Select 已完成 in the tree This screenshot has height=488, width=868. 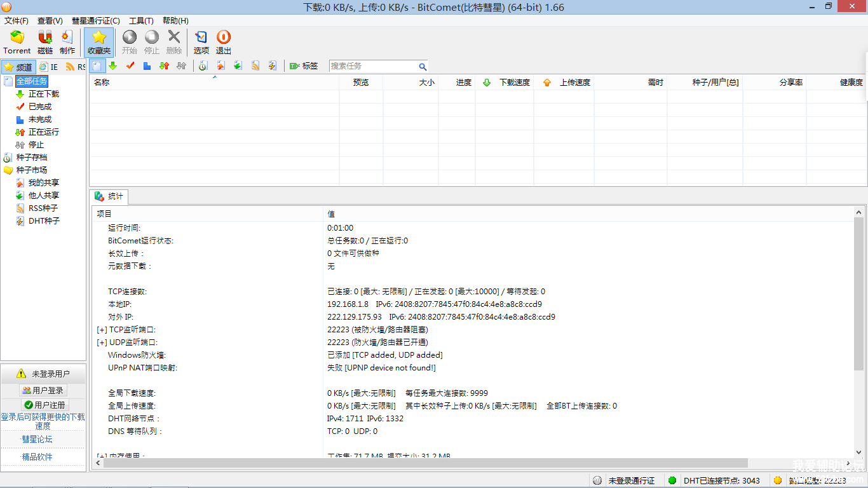pos(40,107)
